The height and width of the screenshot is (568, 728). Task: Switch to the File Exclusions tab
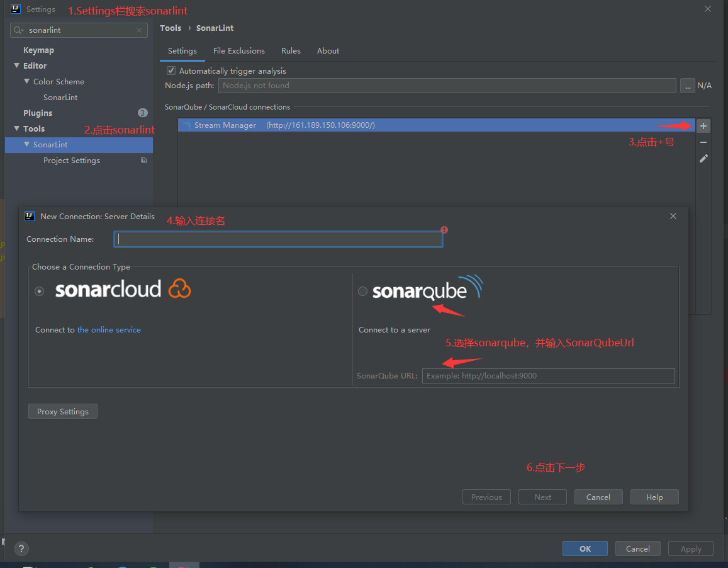(239, 51)
